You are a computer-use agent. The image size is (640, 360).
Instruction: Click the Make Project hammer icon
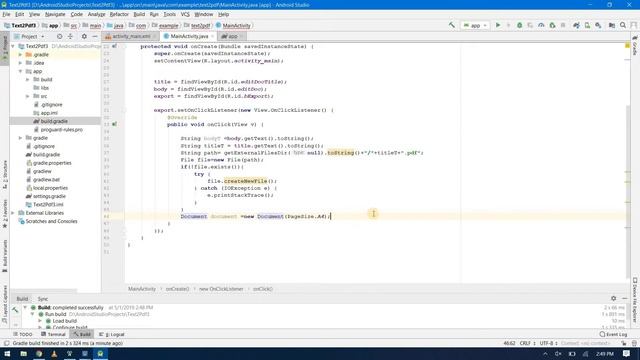tap(452, 25)
